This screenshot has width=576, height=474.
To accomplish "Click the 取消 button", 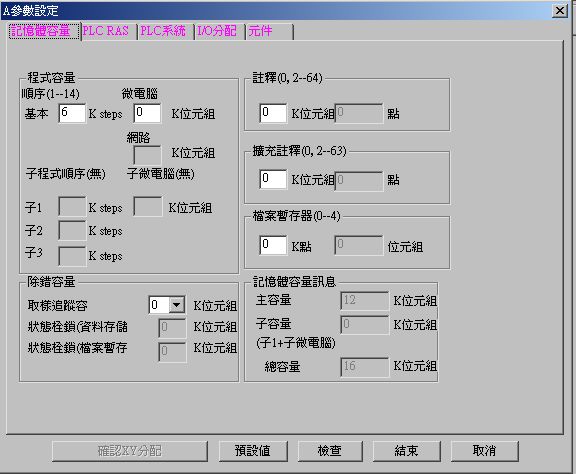I will click(485, 451).
